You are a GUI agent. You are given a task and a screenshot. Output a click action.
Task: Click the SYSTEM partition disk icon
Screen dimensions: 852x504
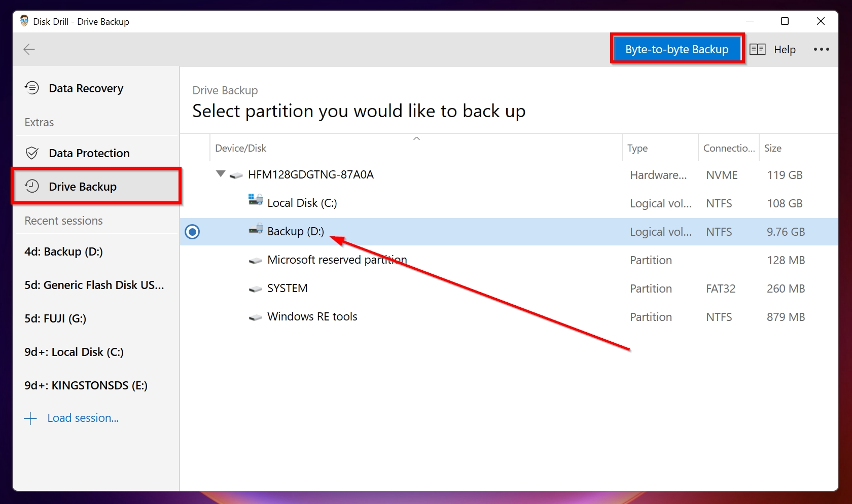point(256,290)
